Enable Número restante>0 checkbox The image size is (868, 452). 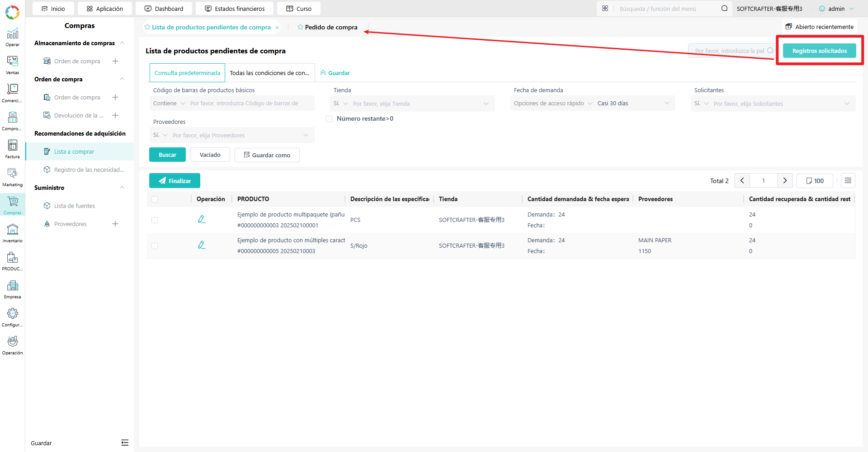click(329, 119)
